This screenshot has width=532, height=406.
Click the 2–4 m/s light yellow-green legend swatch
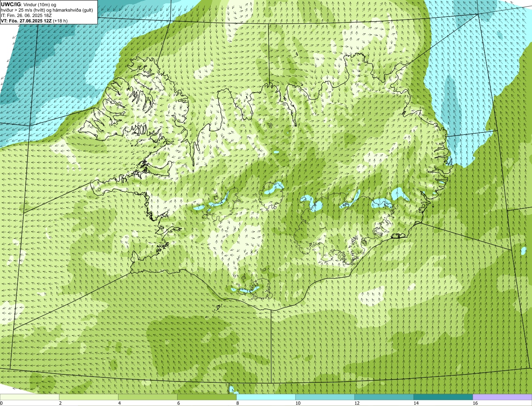[89, 397]
